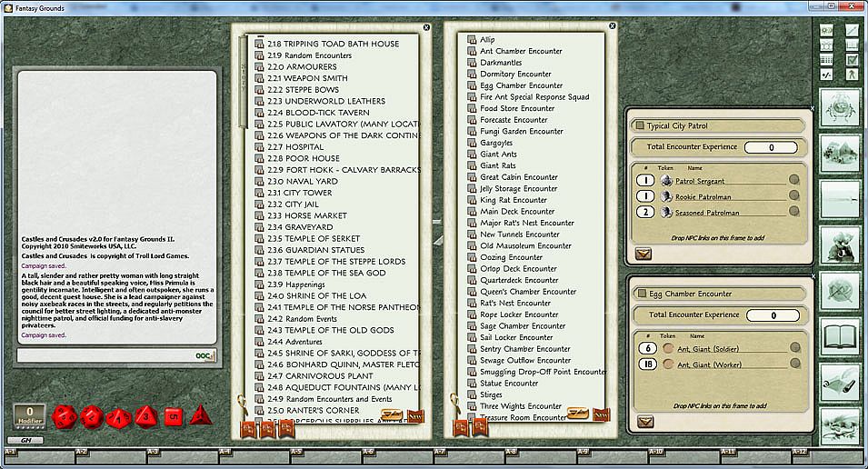Click the story list scrollbar handle
The image size is (868, 469).
(x=243, y=83)
